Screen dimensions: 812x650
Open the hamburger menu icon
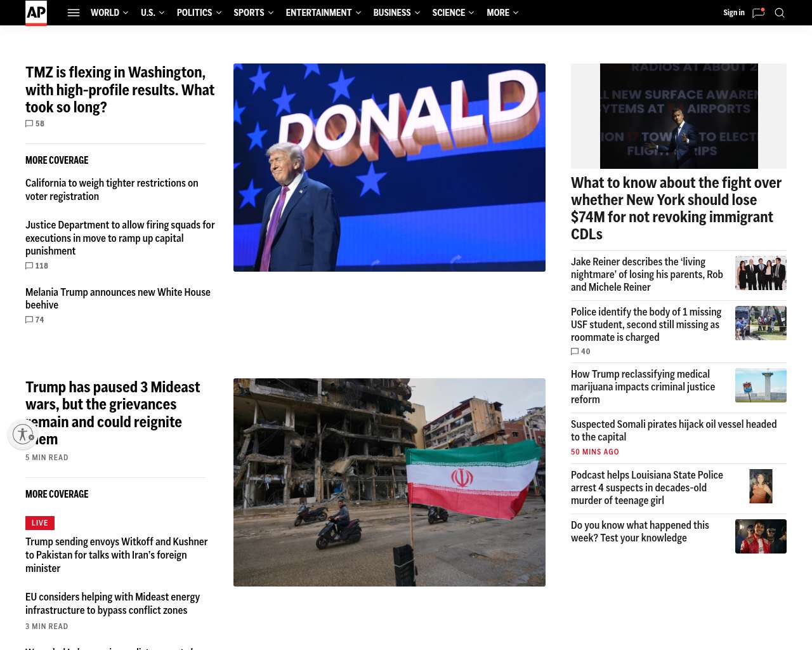(x=74, y=13)
